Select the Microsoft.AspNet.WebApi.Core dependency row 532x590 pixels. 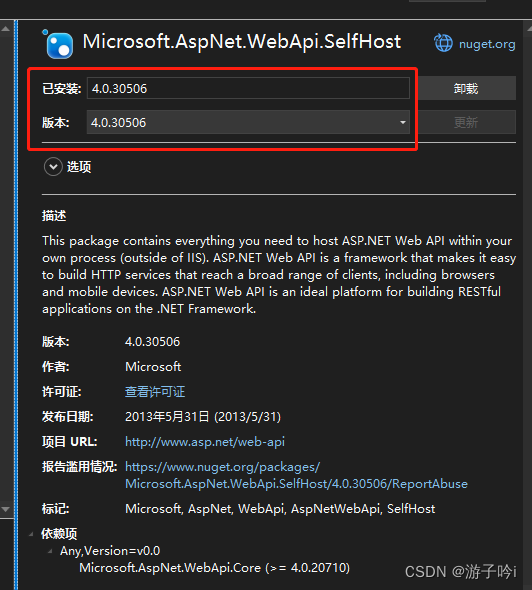pyautogui.click(x=214, y=568)
